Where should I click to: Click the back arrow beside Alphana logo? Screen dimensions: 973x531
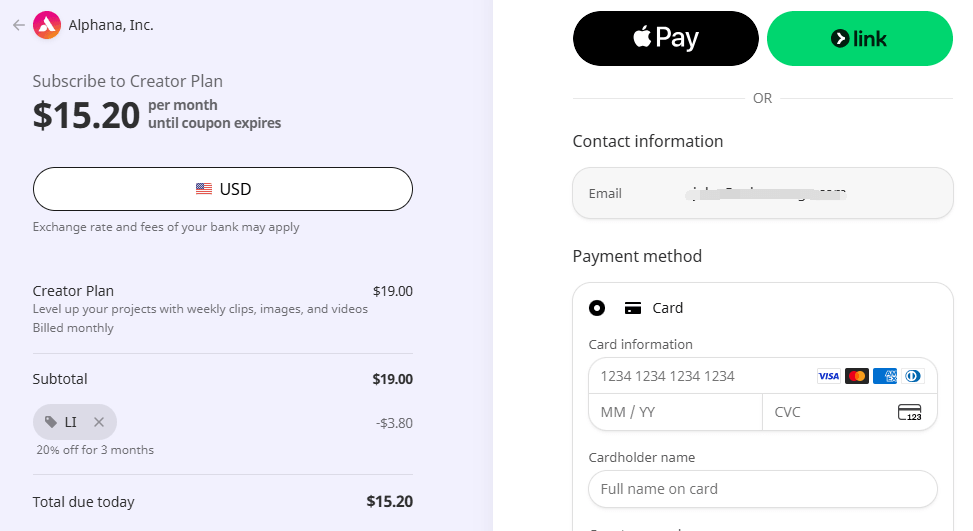(x=19, y=25)
